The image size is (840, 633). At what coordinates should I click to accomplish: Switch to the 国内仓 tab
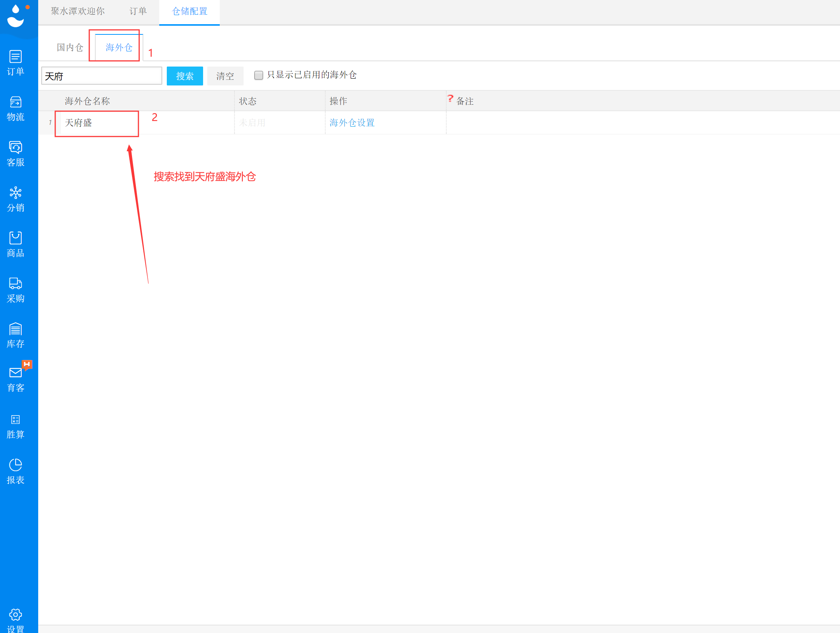pyautogui.click(x=69, y=47)
